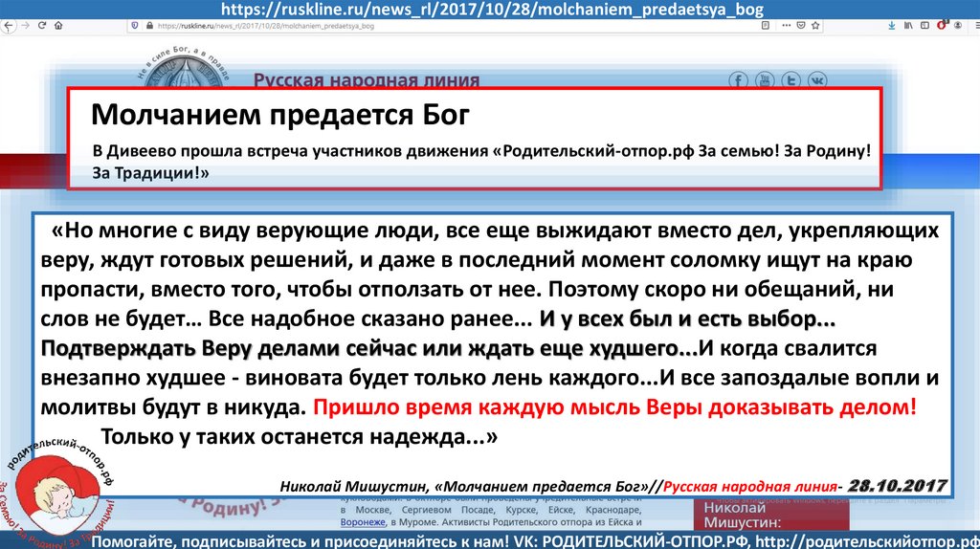
Task: Click the Николай Мишустин red sidebar block
Action: (771, 516)
